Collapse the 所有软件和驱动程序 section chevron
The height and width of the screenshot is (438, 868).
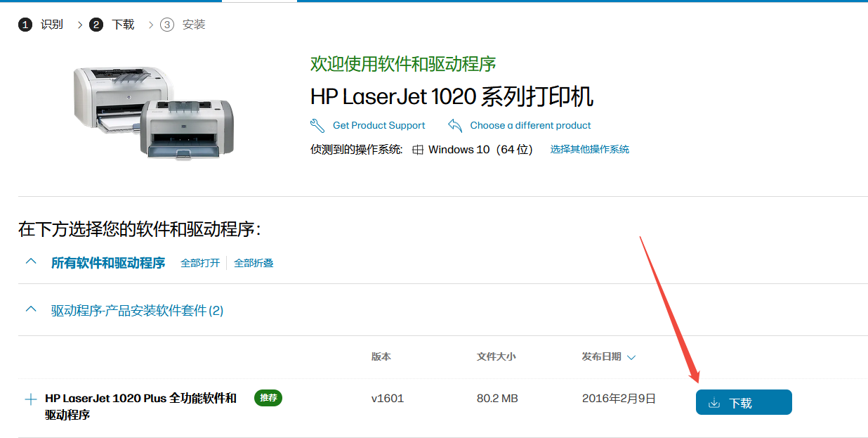point(30,262)
